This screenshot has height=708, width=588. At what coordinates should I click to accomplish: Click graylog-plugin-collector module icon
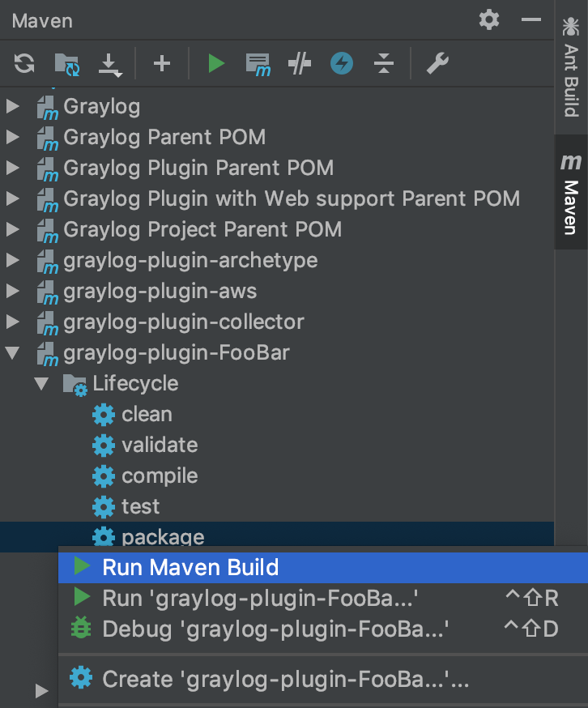[48, 323]
